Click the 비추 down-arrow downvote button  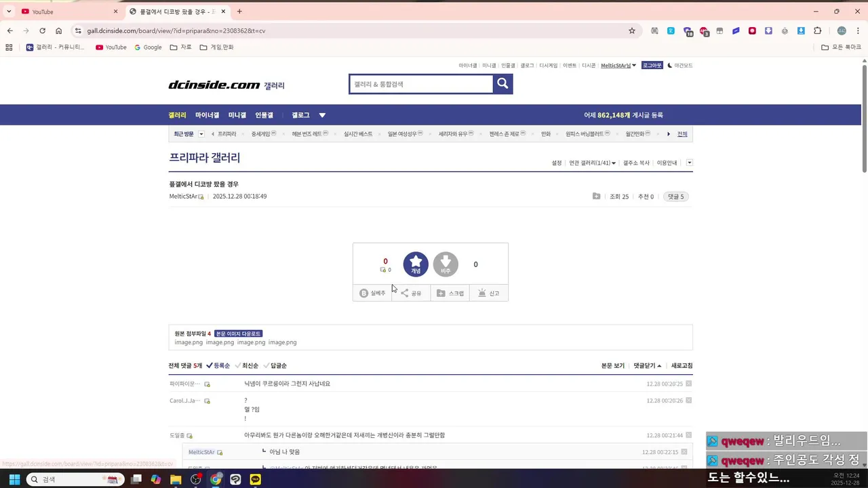pyautogui.click(x=446, y=264)
